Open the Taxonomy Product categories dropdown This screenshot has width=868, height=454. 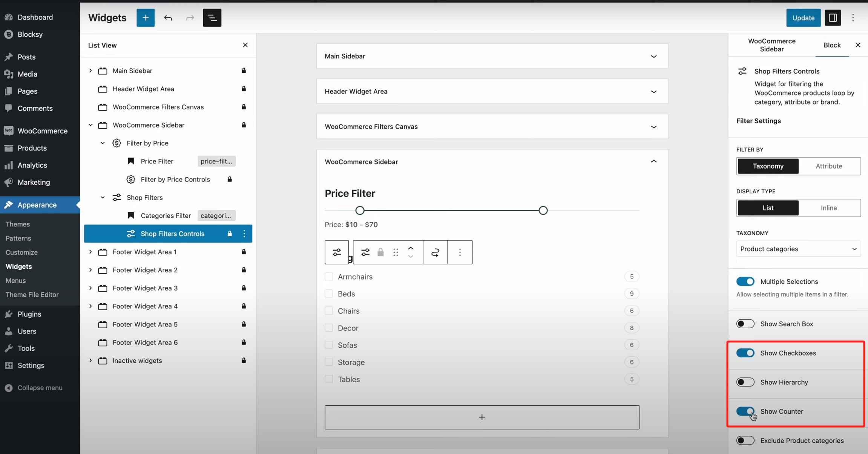(798, 249)
